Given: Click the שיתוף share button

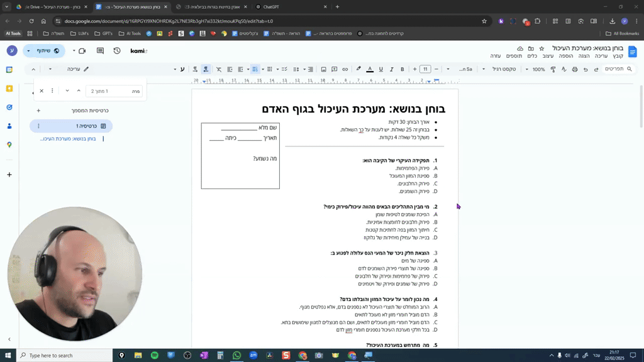Looking at the screenshot, I should coord(43,51).
